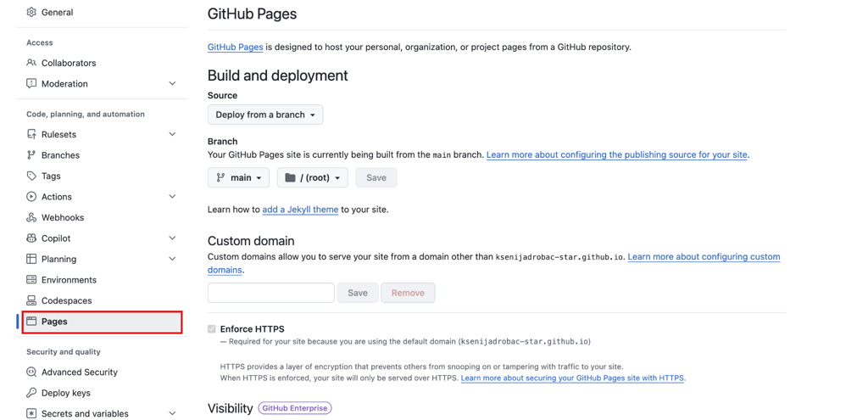The width and height of the screenshot is (868, 420).
Task: Open the / (root) folder dropdown
Action: point(313,178)
